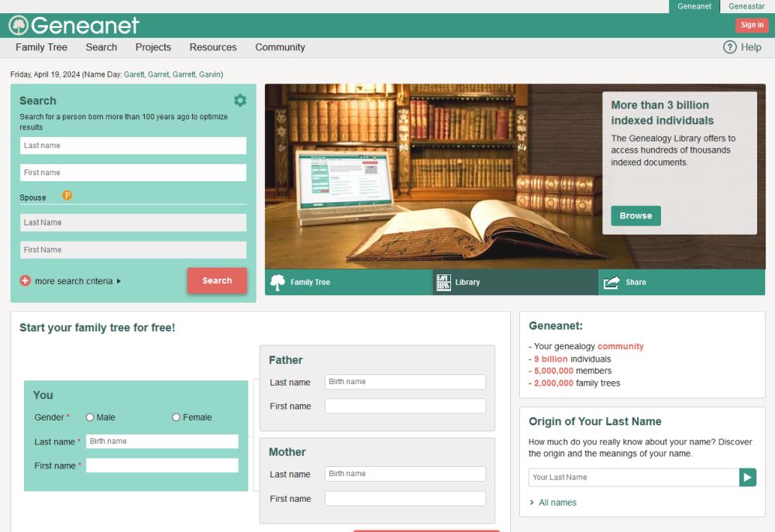The height and width of the screenshot is (532, 775).
Task: Click the Family Tree banner tree icon
Action: pos(277,283)
